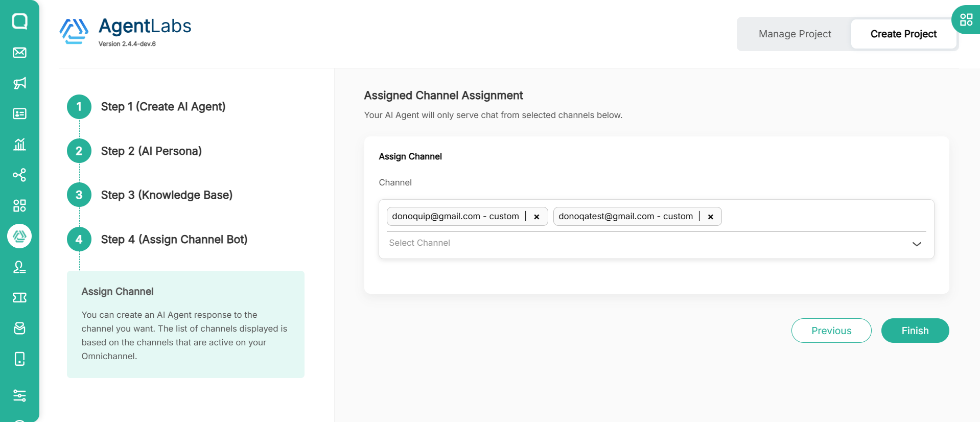Open the settings sliders sidebar icon
980x422 pixels.
pyautogui.click(x=19, y=395)
